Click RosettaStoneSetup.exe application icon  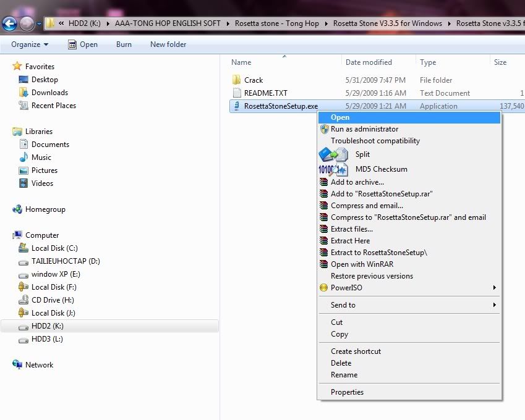(237, 106)
